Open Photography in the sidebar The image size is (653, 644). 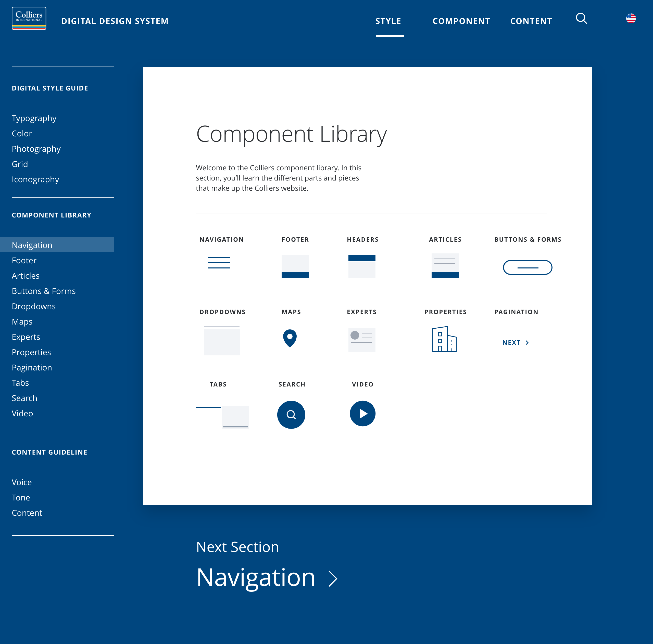pyautogui.click(x=36, y=149)
